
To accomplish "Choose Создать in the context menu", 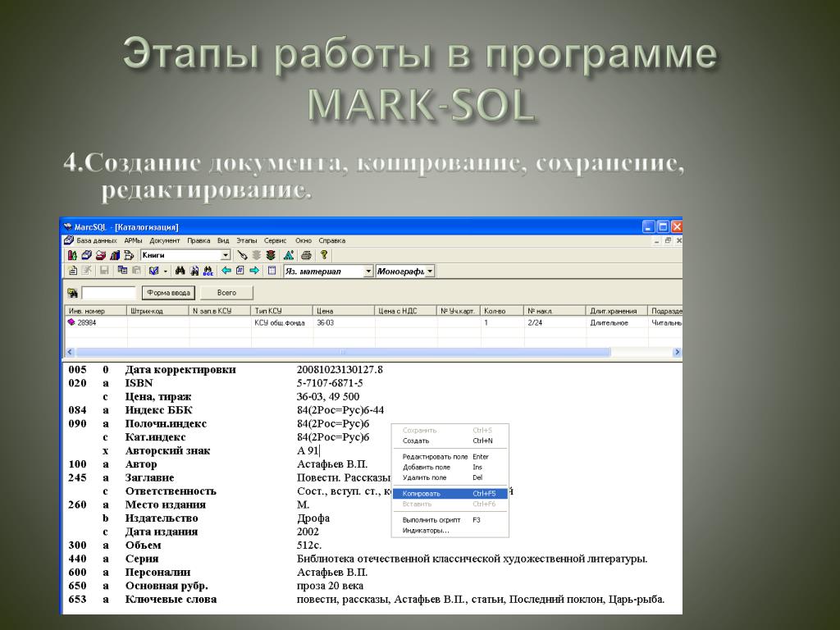I will coord(450,441).
